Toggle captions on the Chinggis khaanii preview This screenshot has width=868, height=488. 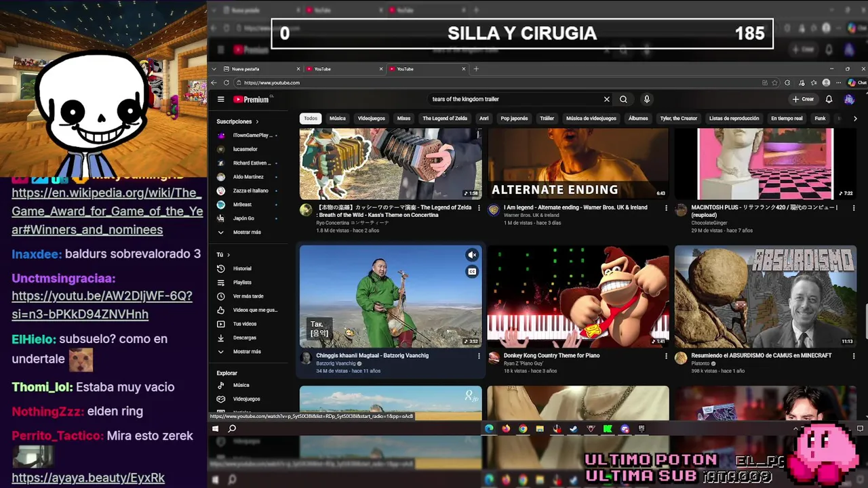coord(472,272)
